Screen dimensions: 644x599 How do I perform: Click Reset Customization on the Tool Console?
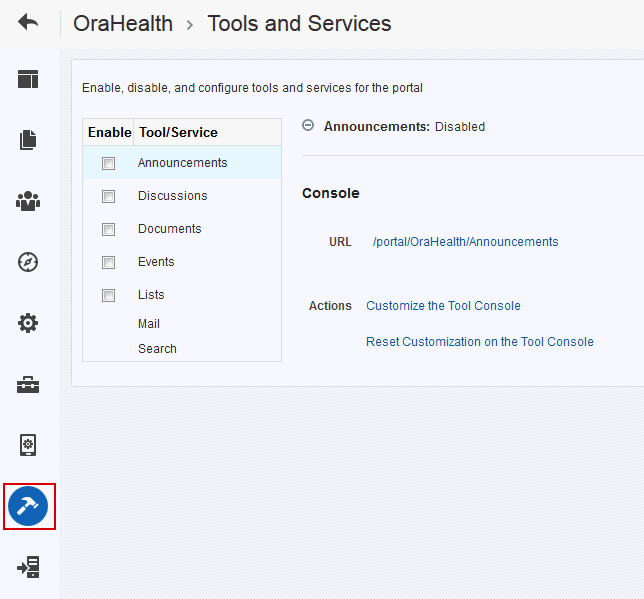[480, 341]
